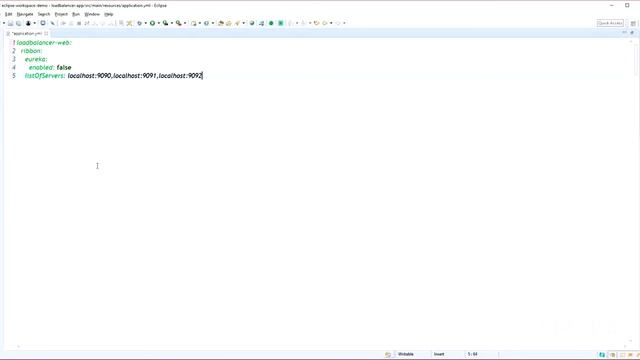
Task: Open the Search menu
Action: click(44, 14)
